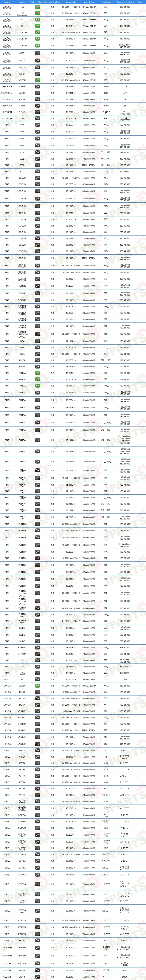Click the SPLASH model cell
146x980 pixels.
(x=22, y=964)
